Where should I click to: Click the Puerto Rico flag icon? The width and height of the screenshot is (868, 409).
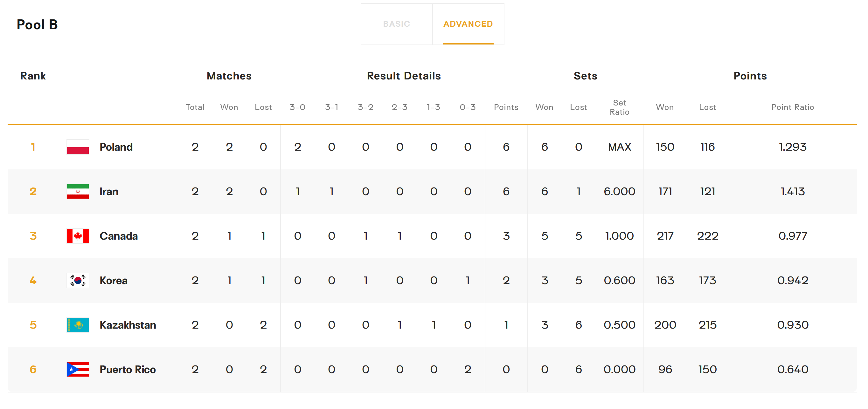[78, 369]
